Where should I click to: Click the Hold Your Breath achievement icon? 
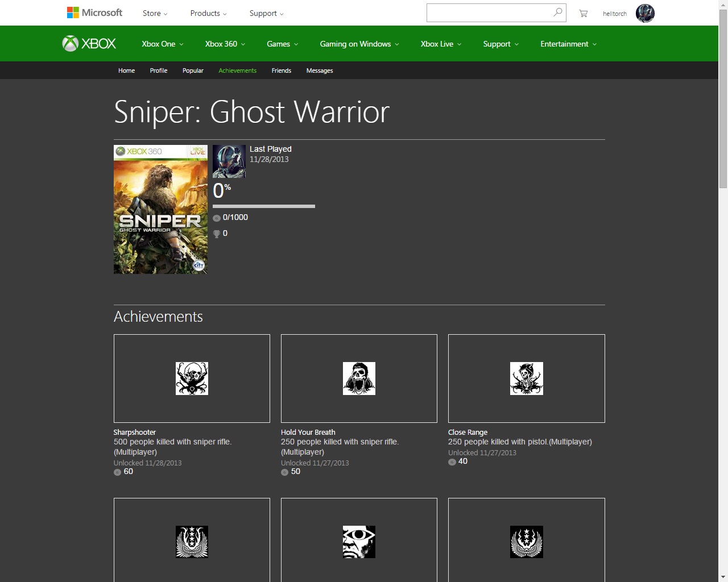(359, 379)
